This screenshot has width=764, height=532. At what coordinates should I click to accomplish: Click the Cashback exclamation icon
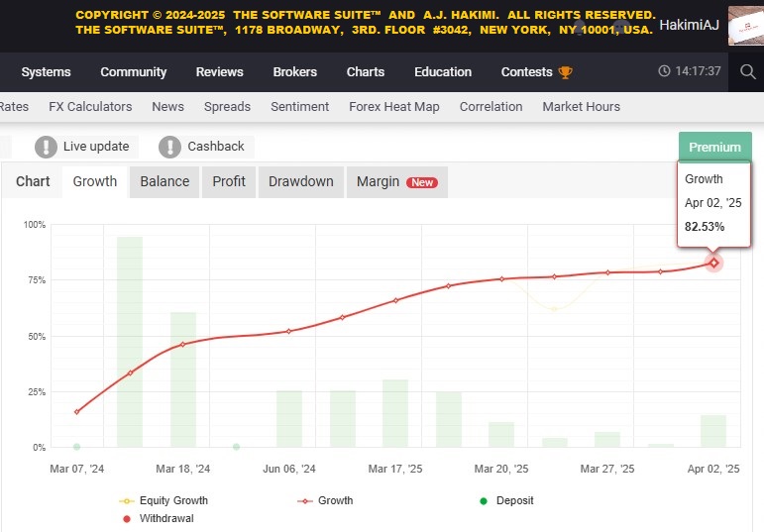(170, 147)
